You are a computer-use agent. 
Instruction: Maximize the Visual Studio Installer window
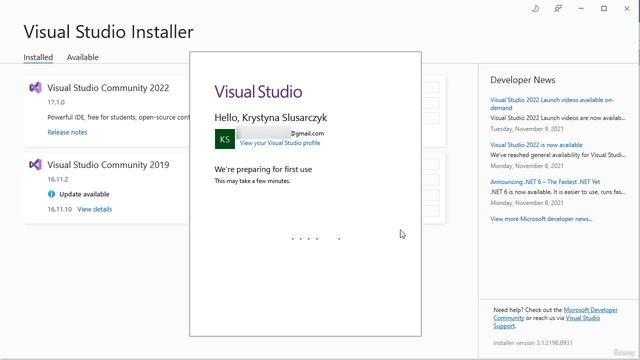604,9
